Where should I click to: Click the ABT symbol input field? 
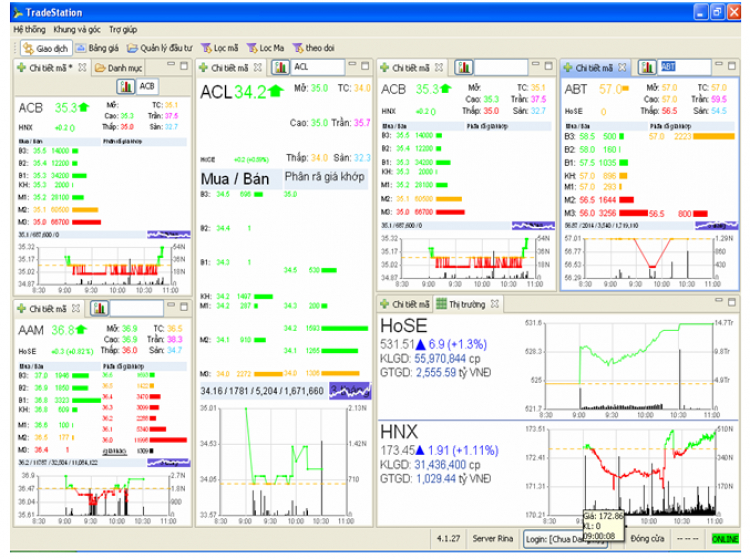(684, 67)
